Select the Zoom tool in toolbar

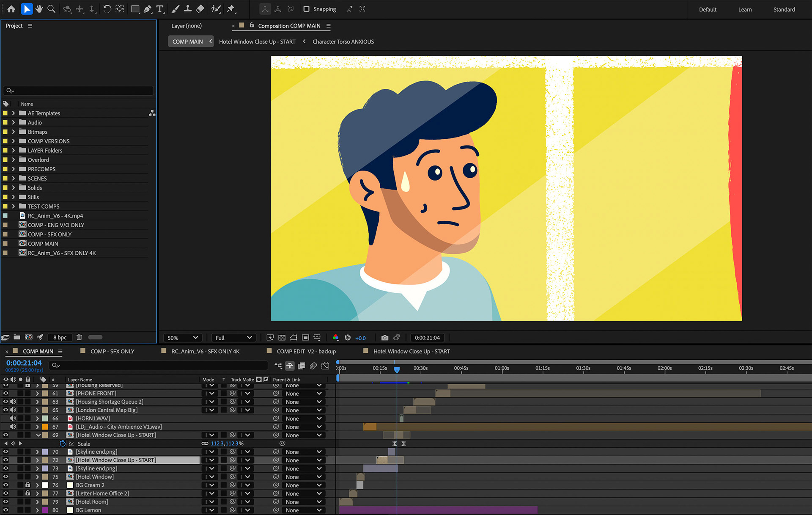(52, 9)
